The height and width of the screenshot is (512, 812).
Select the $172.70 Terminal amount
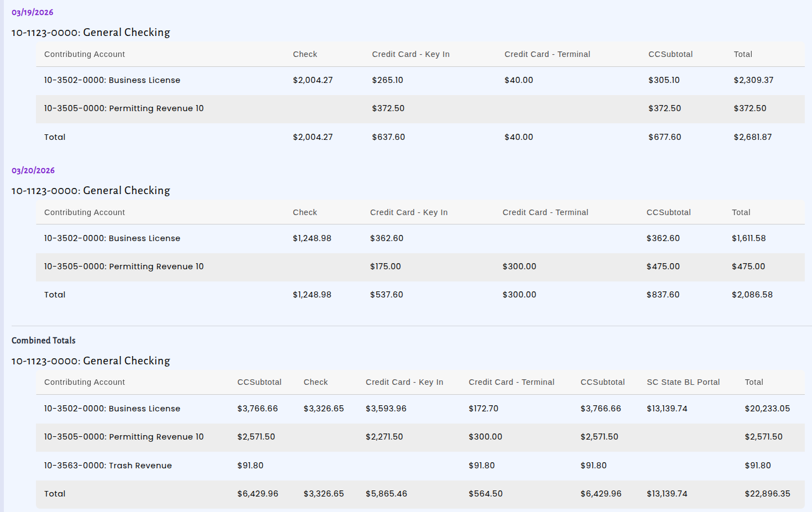(483, 409)
